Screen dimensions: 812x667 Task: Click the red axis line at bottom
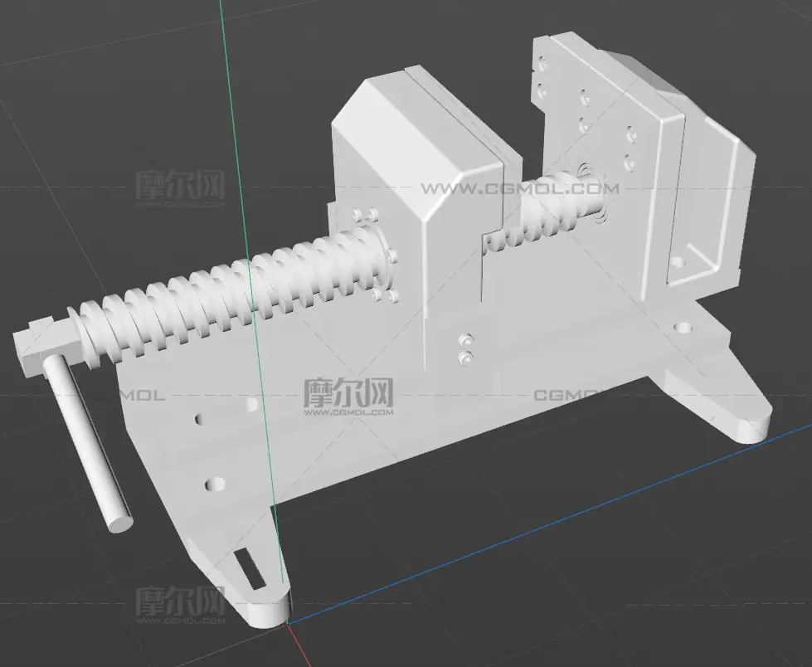coord(299,645)
